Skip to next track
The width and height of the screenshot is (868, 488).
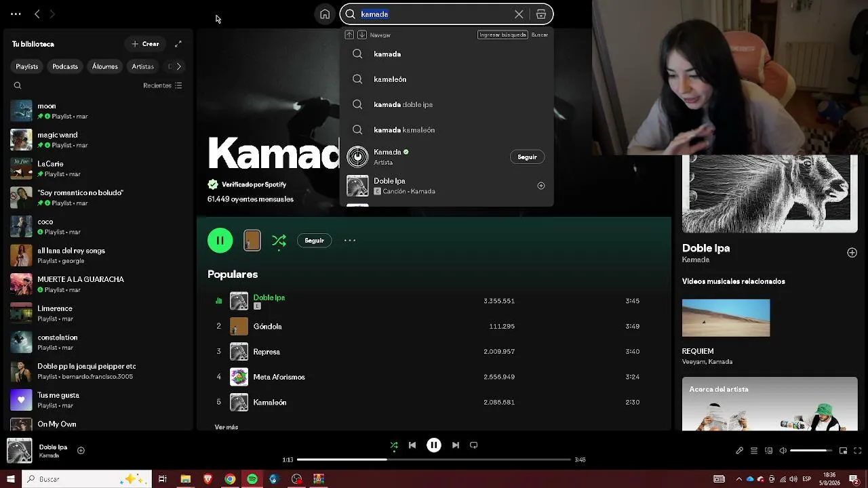(x=456, y=445)
